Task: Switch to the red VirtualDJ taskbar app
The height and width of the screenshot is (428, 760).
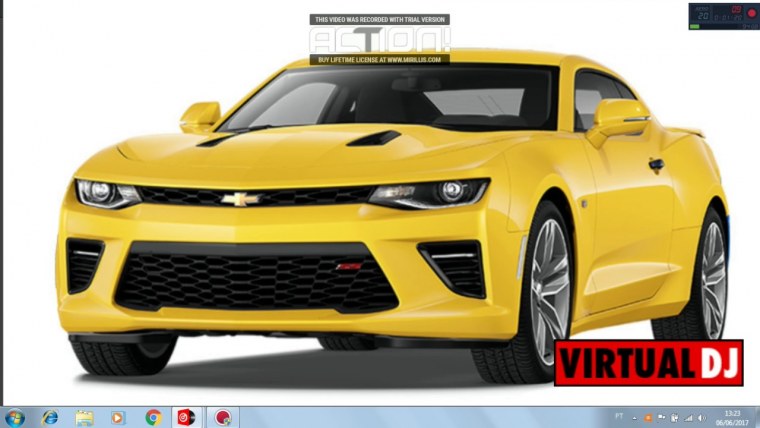Action: click(187, 417)
